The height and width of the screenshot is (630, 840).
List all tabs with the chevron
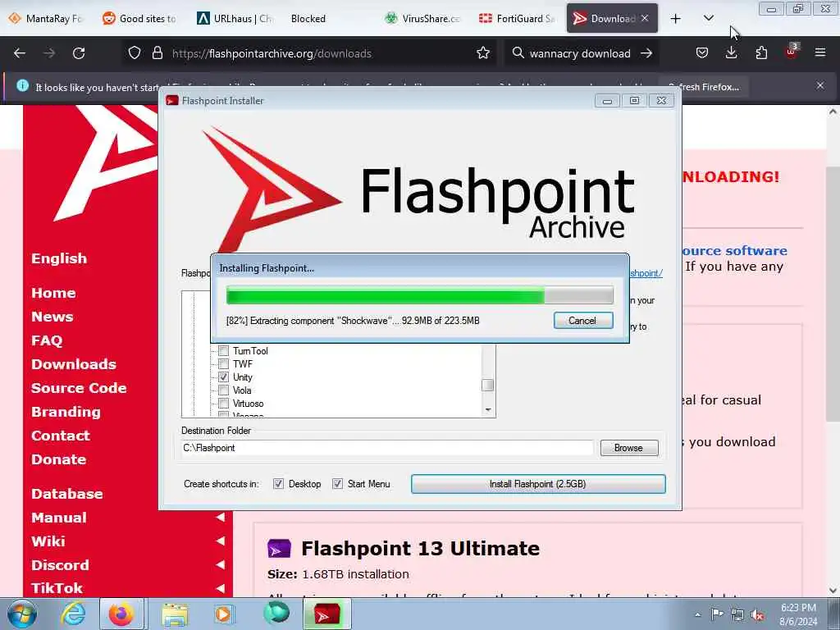click(x=708, y=19)
